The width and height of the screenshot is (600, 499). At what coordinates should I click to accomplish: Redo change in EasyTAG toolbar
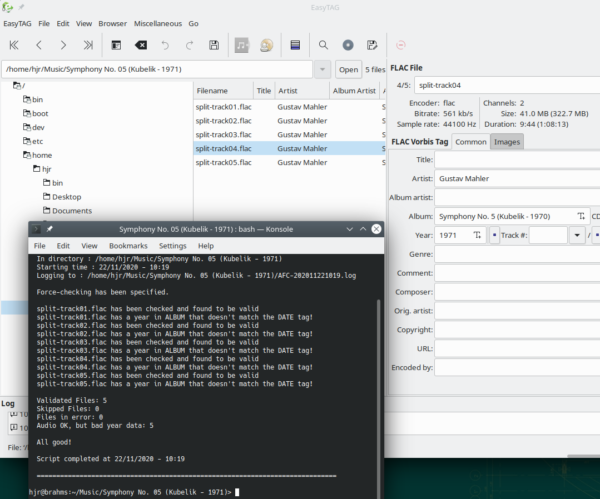[x=189, y=45]
